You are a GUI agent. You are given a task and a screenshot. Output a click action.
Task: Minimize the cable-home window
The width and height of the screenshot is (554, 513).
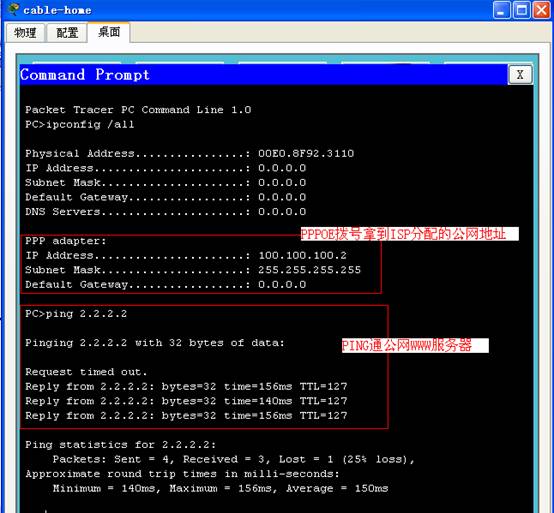pyautogui.click(x=501, y=10)
